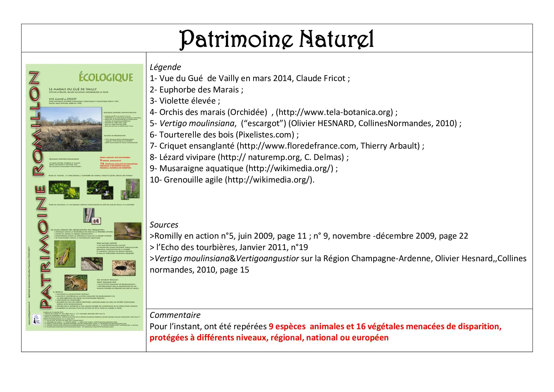The width and height of the screenshot is (554, 392).
Task: Click the lizard photo on the poster
Action: 92,264
